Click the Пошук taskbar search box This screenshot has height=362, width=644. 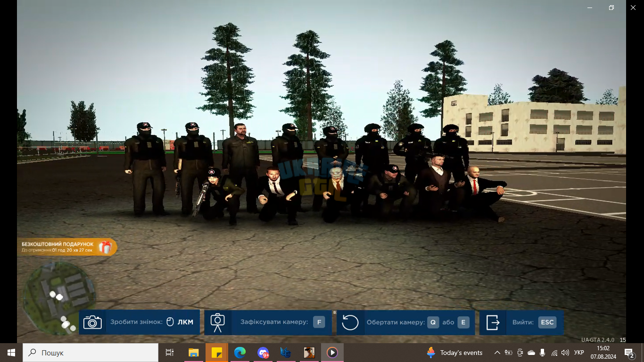click(x=91, y=353)
